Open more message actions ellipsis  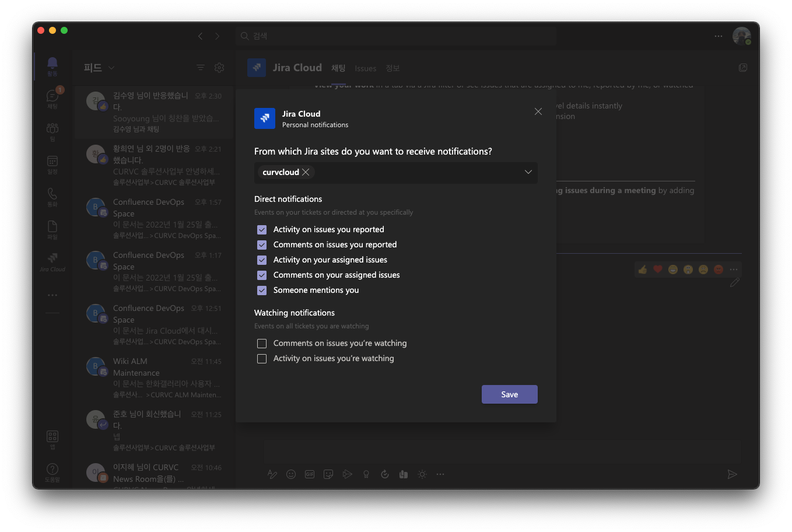click(734, 269)
